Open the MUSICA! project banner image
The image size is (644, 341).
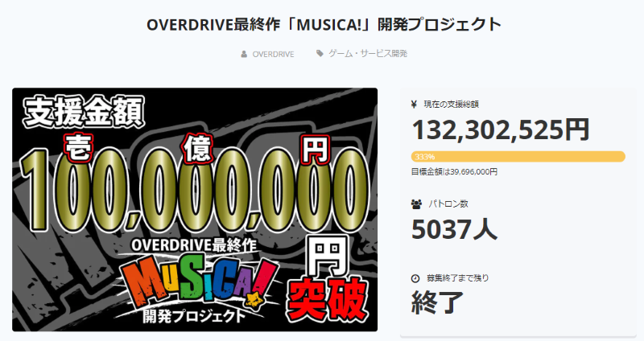coord(195,209)
